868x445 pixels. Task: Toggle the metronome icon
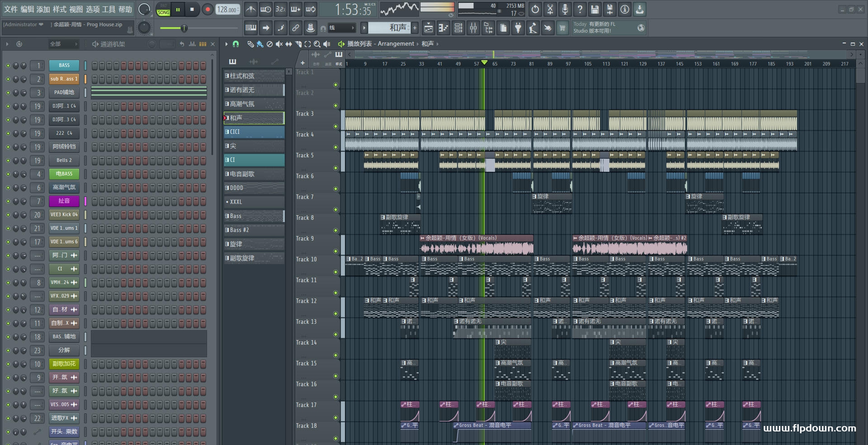point(251,9)
